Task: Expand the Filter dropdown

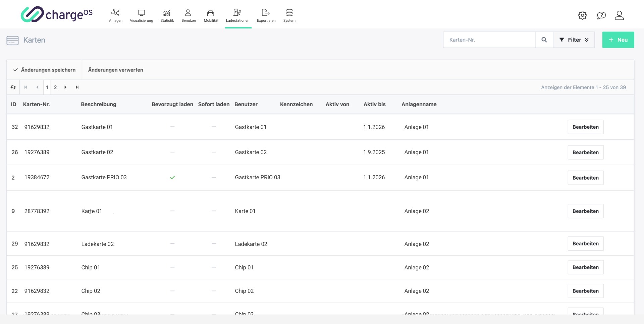Action: click(574, 40)
